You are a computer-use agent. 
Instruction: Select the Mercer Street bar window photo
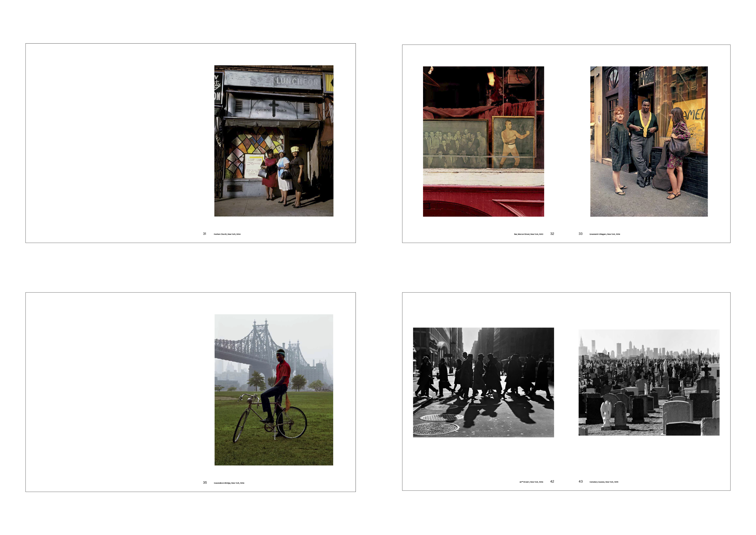pos(483,141)
